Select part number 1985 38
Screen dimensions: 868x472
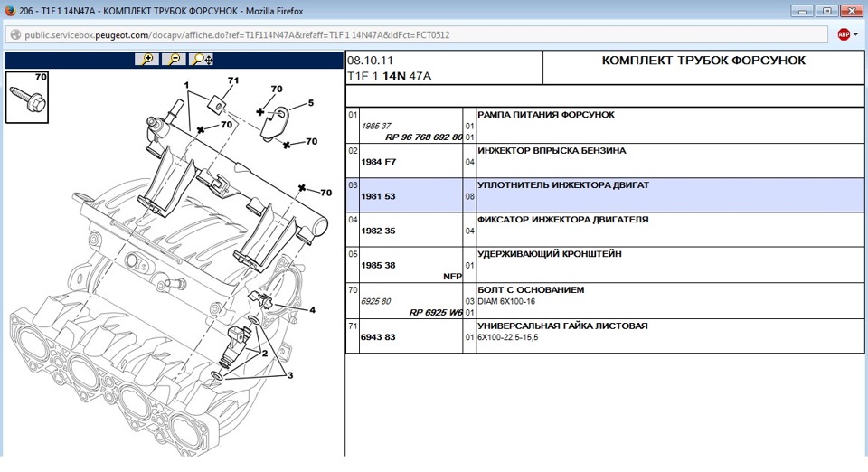(378, 265)
